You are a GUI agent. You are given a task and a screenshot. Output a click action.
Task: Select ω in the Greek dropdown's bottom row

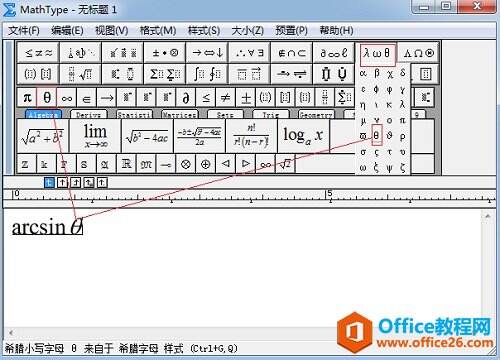[363, 168]
